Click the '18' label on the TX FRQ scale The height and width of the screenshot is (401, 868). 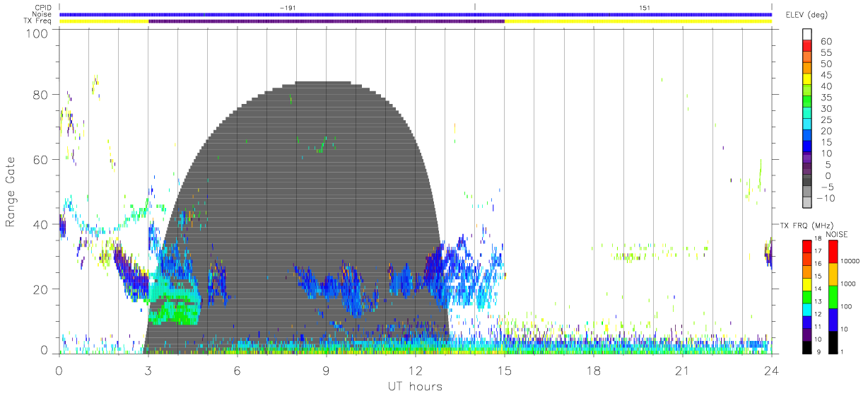pyautogui.click(x=816, y=240)
